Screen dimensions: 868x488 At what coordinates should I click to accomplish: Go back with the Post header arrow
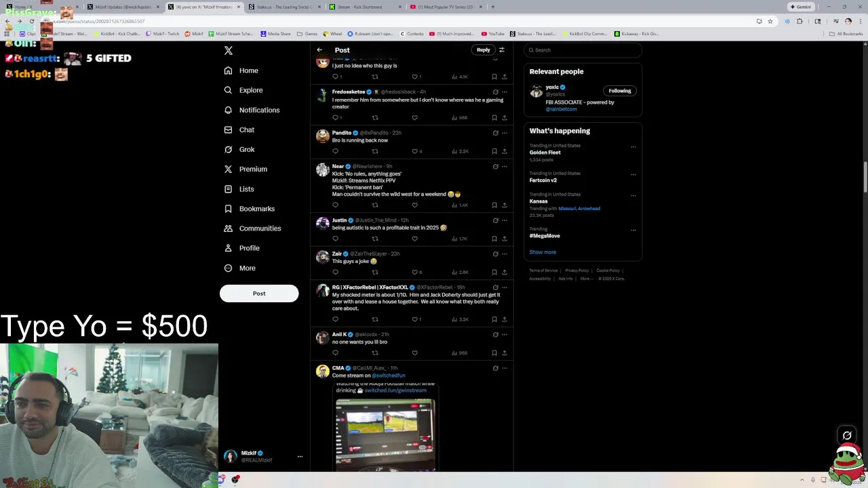click(319, 49)
